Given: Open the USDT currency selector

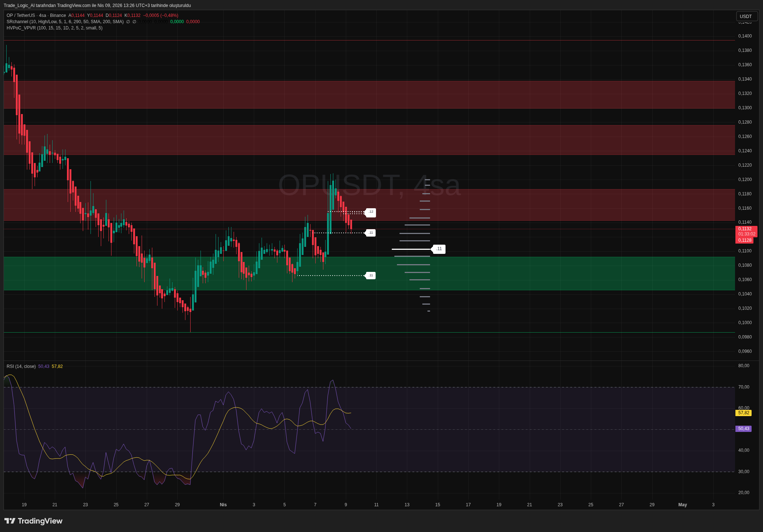Looking at the screenshot, I should click(746, 16).
